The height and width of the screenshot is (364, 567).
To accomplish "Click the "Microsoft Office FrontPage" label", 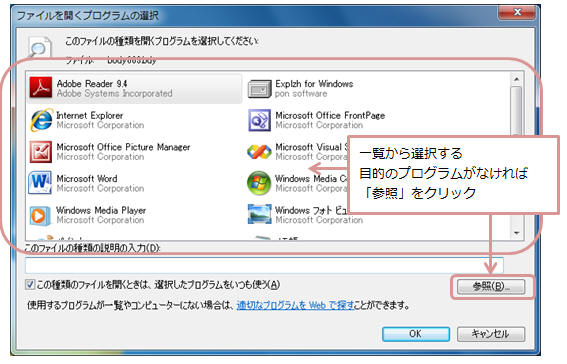I will click(330, 116).
